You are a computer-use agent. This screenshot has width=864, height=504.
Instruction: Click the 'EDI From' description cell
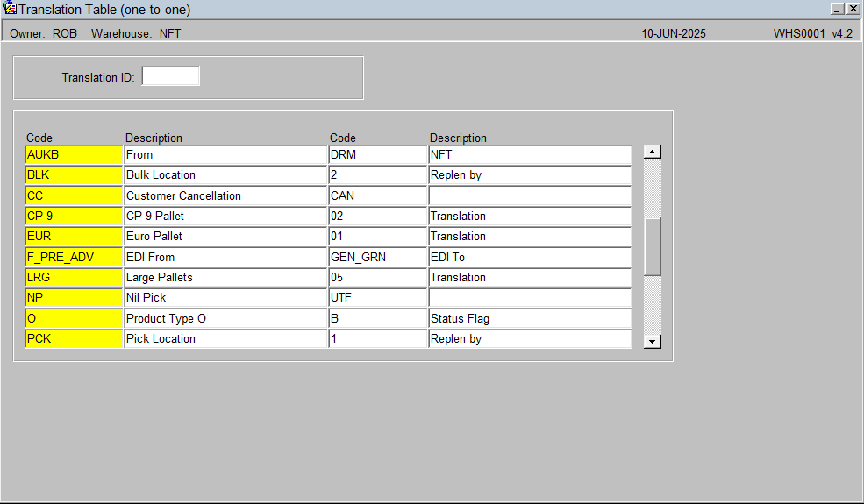point(226,257)
